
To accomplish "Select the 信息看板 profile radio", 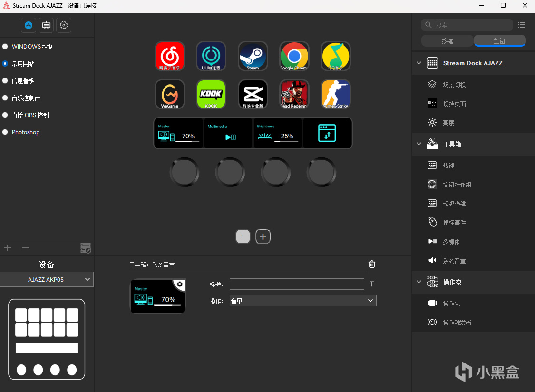I will click(5, 80).
